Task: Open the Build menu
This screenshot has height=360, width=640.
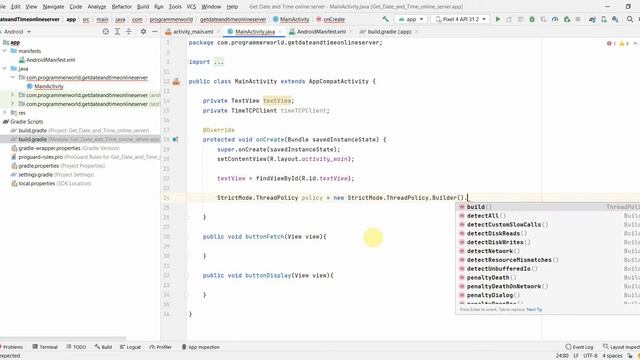Action: pyautogui.click(x=142, y=7)
